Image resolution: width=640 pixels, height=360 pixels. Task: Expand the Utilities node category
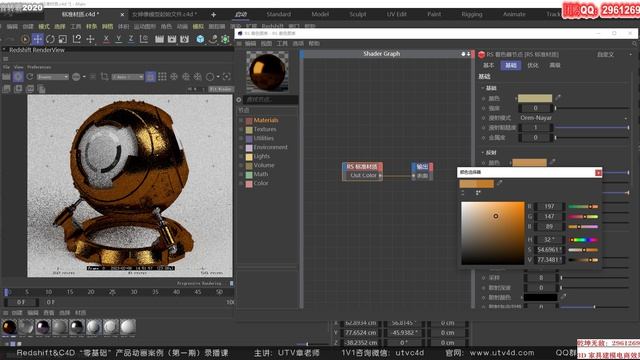pos(241,138)
